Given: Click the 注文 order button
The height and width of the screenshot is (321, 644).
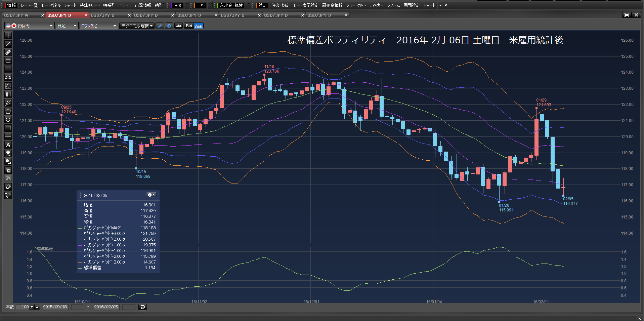Looking at the screenshot, I should pos(177,5).
